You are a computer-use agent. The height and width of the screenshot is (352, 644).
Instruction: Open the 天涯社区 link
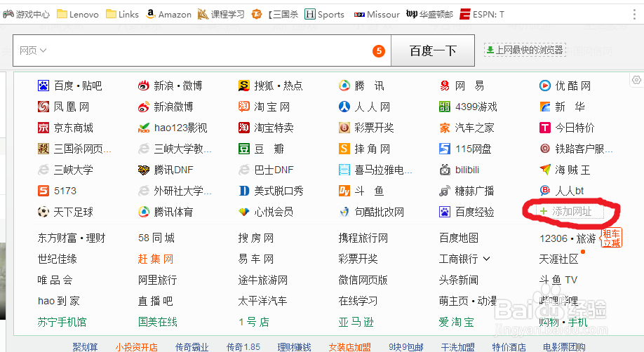(x=558, y=259)
